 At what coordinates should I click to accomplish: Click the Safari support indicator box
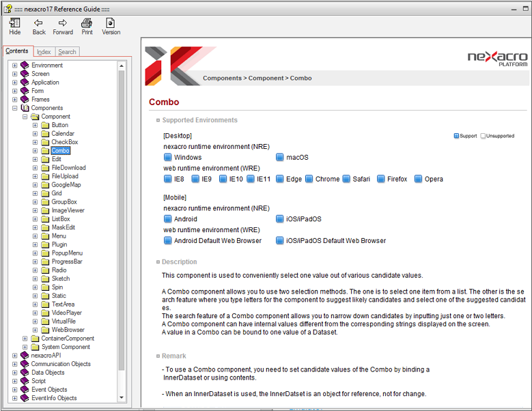point(346,179)
